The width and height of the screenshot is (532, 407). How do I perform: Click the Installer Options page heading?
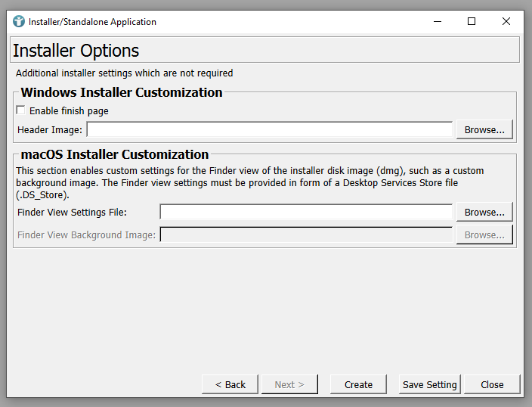(76, 51)
